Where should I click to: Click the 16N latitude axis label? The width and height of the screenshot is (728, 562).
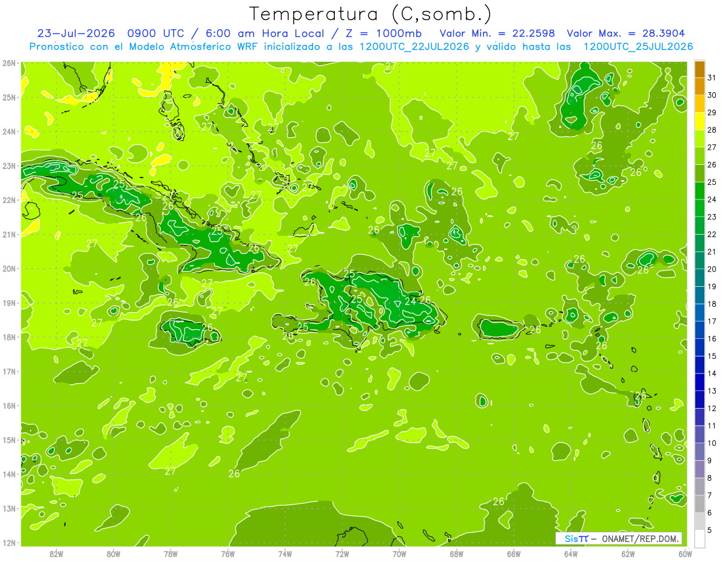[8, 406]
